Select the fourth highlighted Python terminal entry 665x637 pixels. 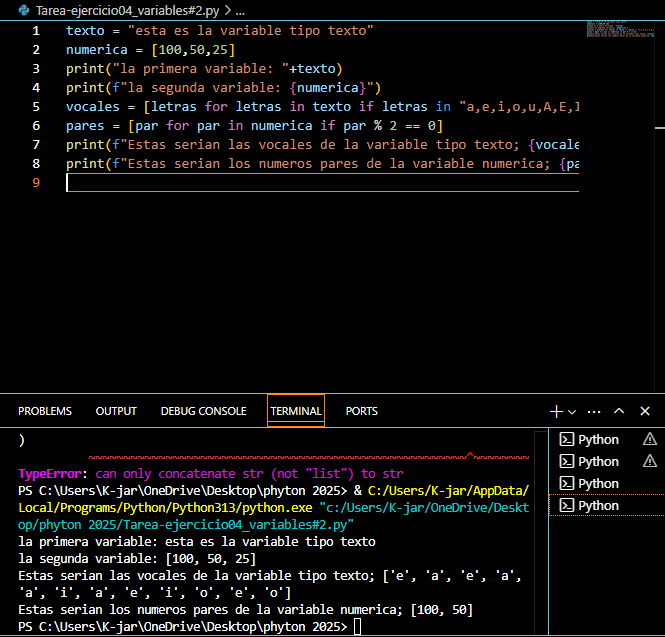(x=607, y=506)
